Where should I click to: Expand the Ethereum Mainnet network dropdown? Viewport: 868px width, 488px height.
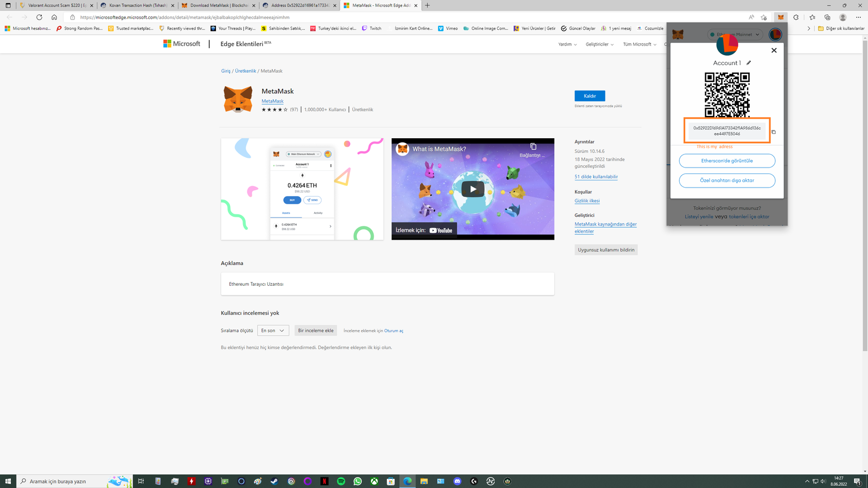coord(735,34)
